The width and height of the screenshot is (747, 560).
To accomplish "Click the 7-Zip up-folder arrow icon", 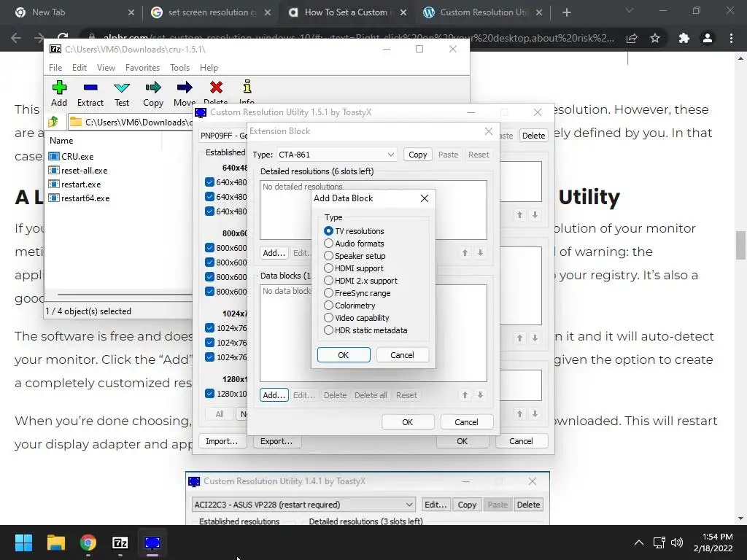I will point(53,122).
